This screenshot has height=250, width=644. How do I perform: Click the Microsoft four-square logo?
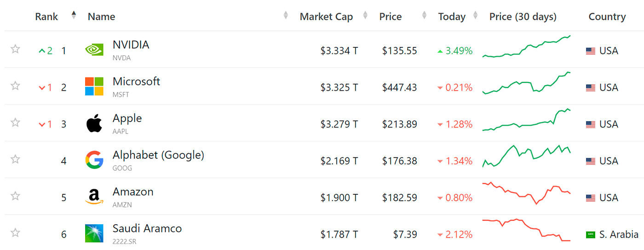(94, 87)
